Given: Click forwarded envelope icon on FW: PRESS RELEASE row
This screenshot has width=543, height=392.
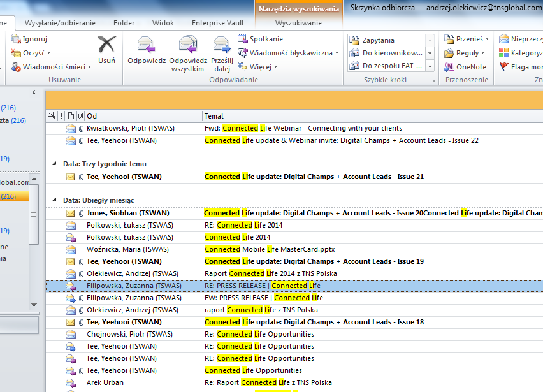Looking at the screenshot, I should (71, 298).
